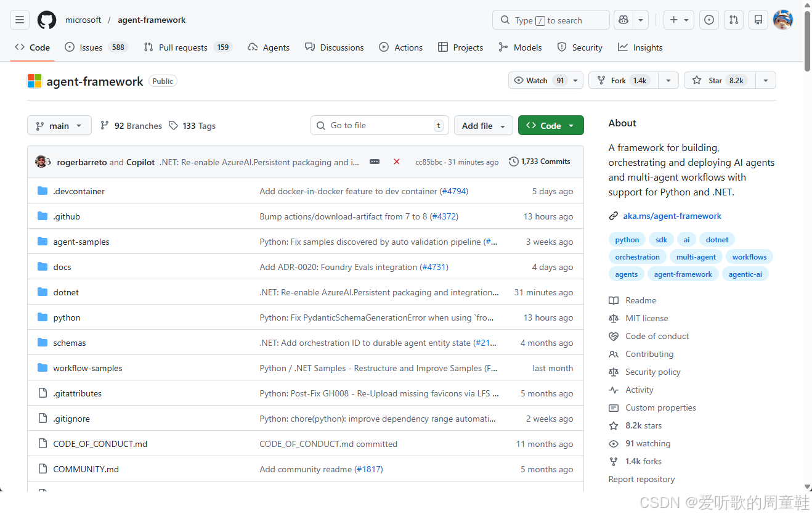Image resolution: width=812 pixels, height=516 pixels.
Task: Select the agentic-ai topic tag
Action: [x=745, y=274]
